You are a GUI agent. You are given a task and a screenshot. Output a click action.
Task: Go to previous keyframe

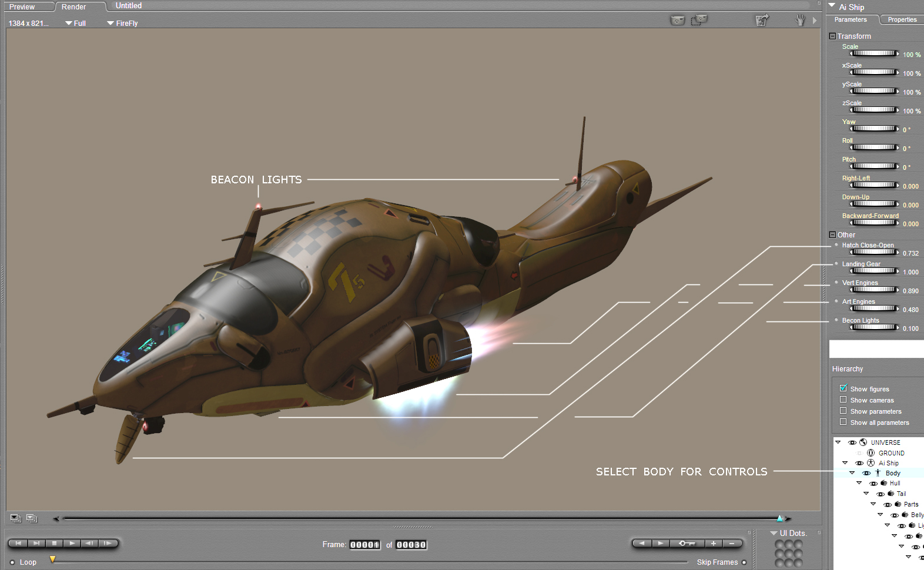(642, 544)
